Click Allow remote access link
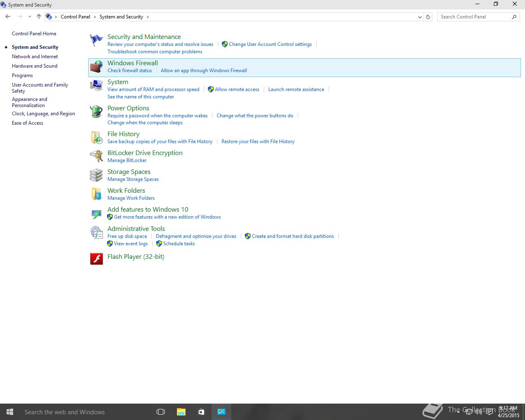 [x=237, y=89]
